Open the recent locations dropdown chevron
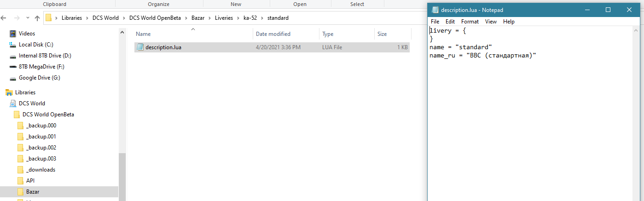The width and height of the screenshot is (644, 201). point(28,18)
